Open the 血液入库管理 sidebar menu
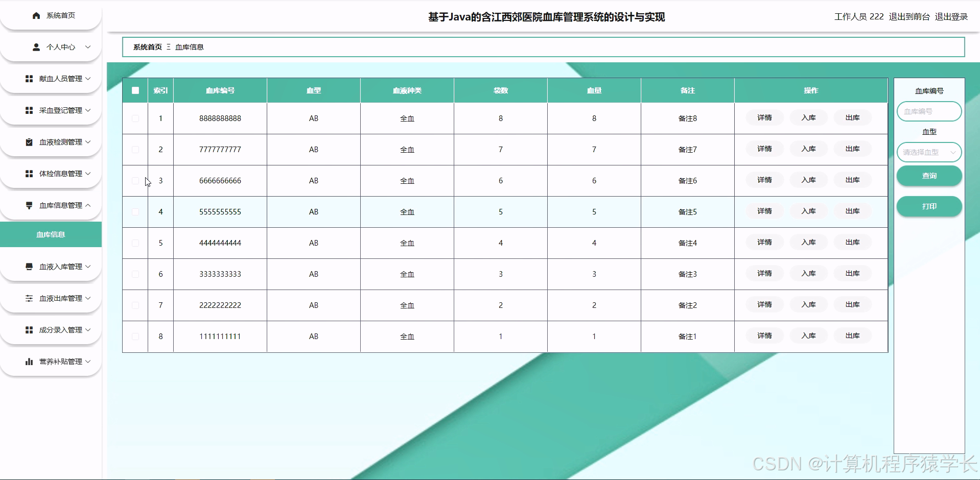The height and width of the screenshot is (480, 980). [x=51, y=267]
